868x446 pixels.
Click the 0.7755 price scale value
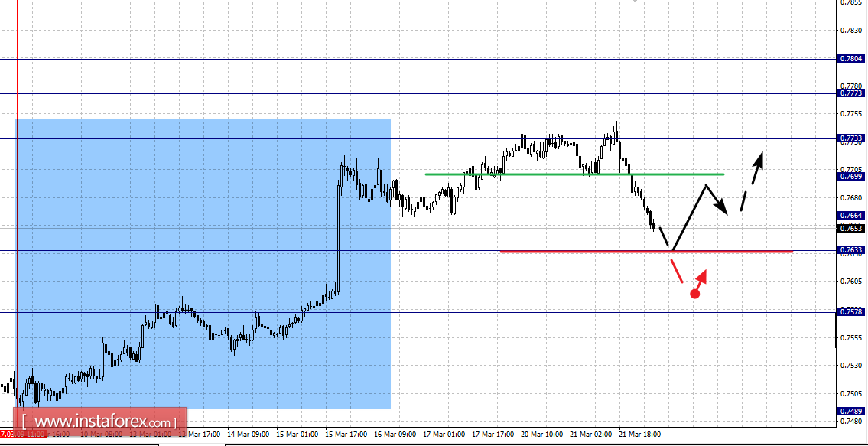tap(853, 113)
